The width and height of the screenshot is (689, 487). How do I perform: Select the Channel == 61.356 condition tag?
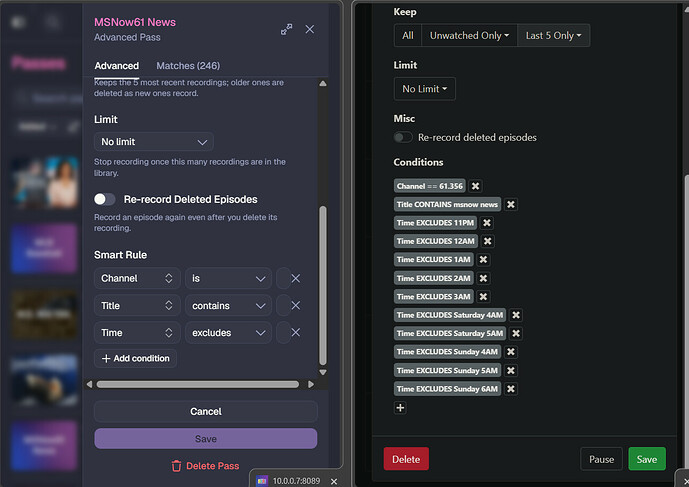[x=430, y=186]
